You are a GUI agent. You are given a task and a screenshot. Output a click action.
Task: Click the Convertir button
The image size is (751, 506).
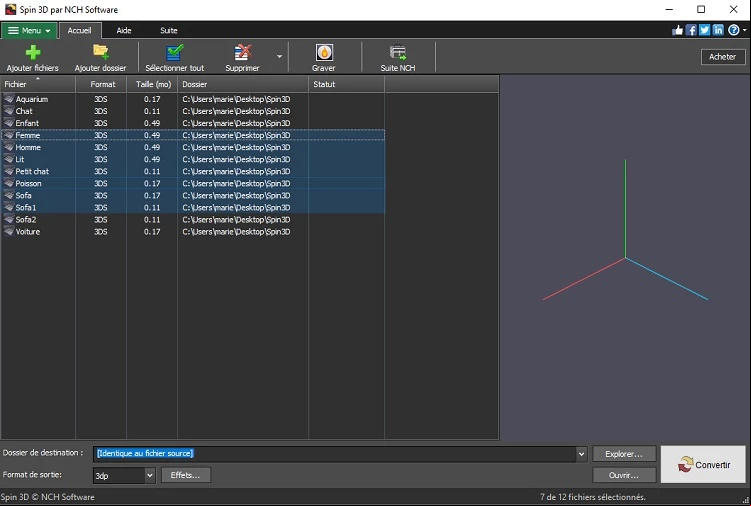(x=703, y=464)
